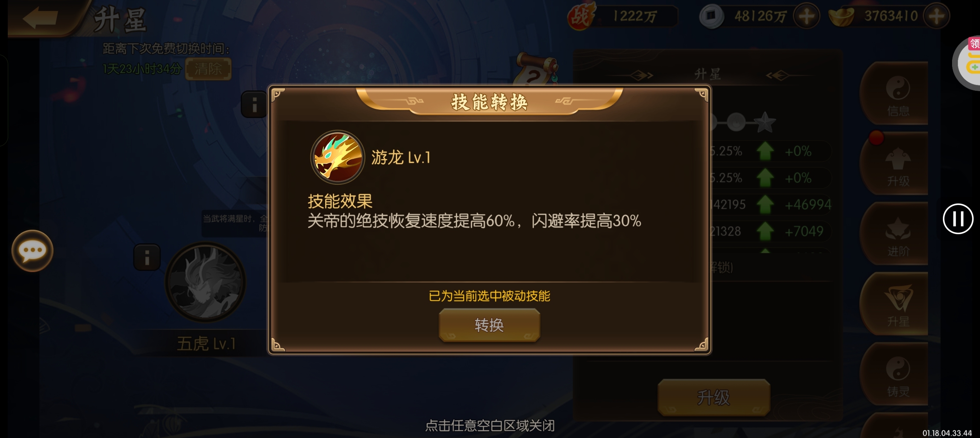
Task: Tap the star progress node icon
Action: (x=764, y=122)
